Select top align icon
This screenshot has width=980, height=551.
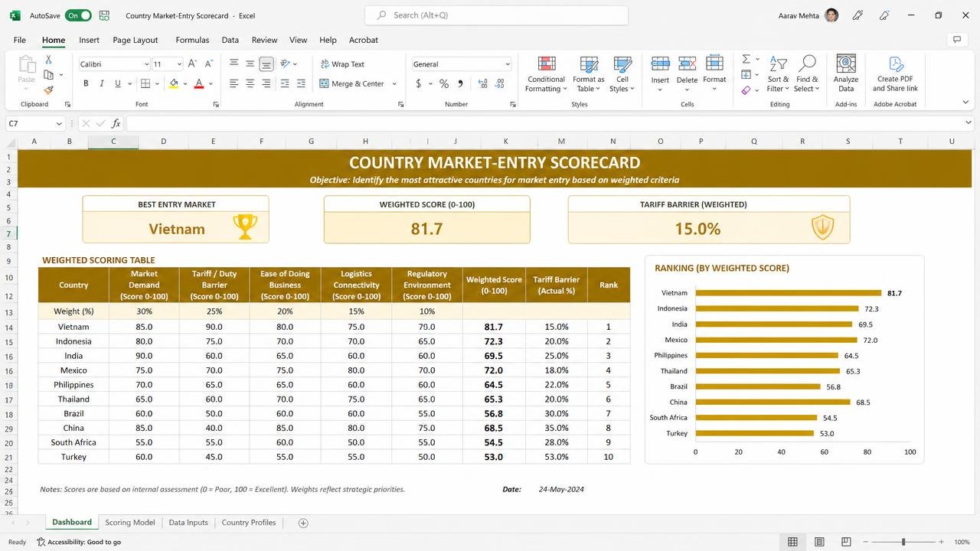click(234, 64)
